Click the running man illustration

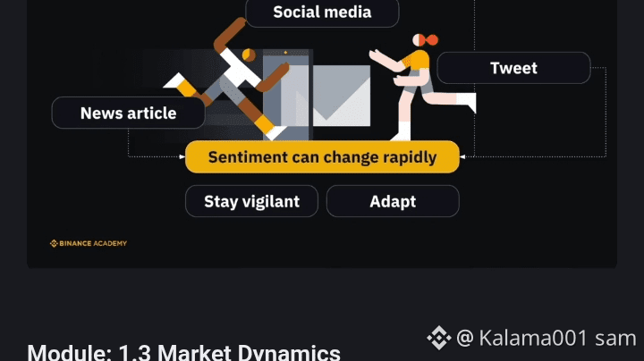pos(228,79)
